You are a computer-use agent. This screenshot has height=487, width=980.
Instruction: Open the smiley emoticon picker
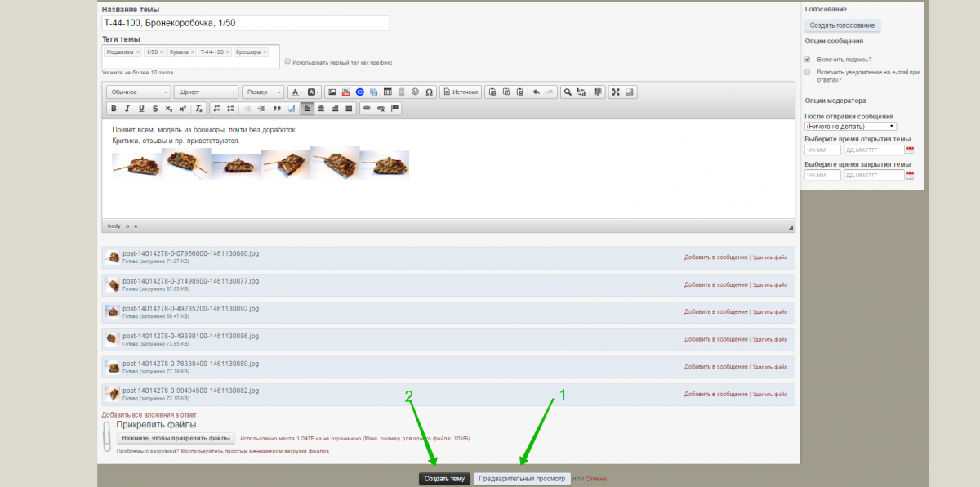click(x=415, y=92)
